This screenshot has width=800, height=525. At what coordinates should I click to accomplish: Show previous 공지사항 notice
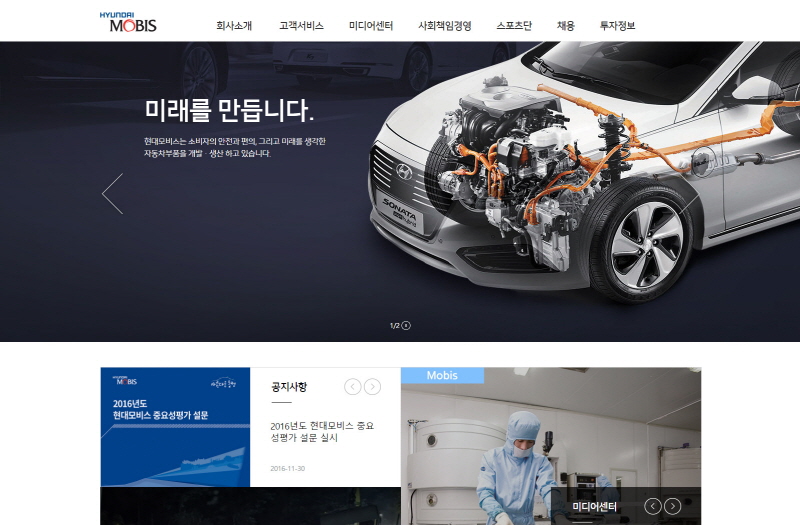coord(353,387)
